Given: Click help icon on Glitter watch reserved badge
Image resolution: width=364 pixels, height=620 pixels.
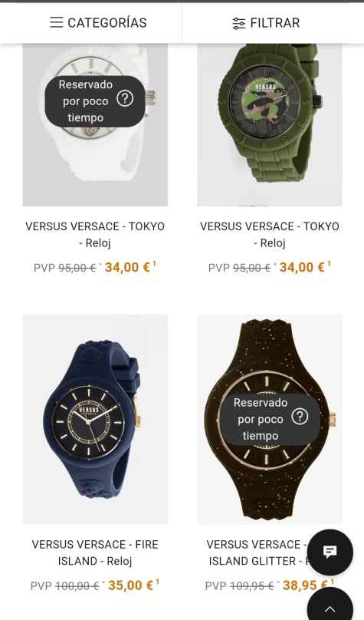Looking at the screenshot, I should (300, 417).
